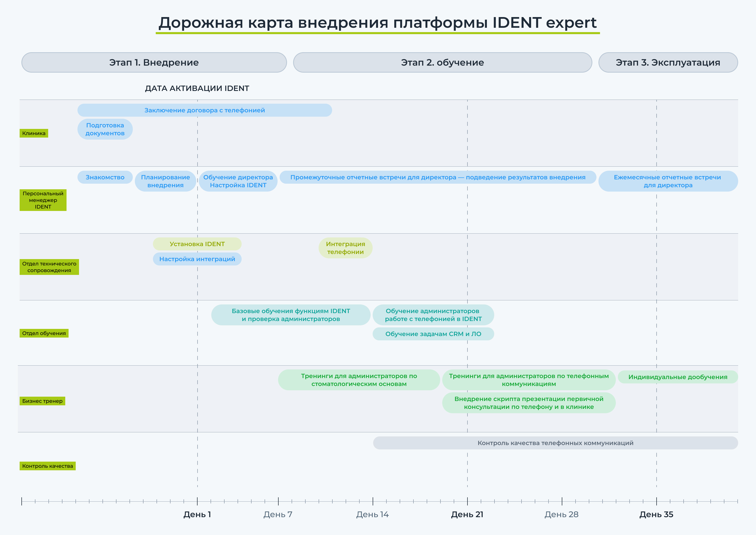
Task: Click the 'День 7' timeline marker
Action: pos(278,514)
